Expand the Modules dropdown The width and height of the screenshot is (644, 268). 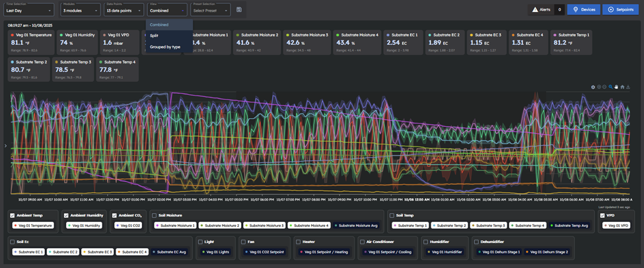pos(79,10)
